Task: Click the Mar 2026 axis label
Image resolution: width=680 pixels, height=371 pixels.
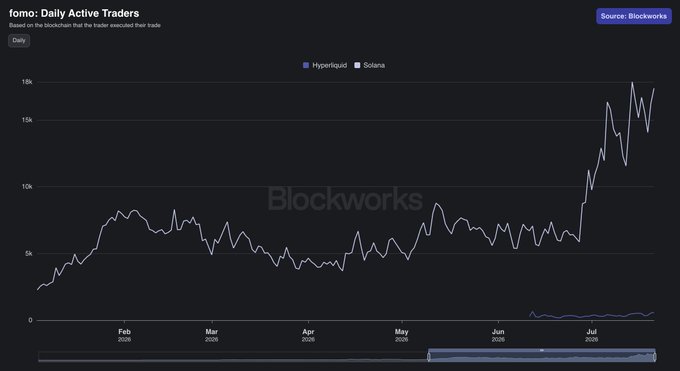Action: 212,335
